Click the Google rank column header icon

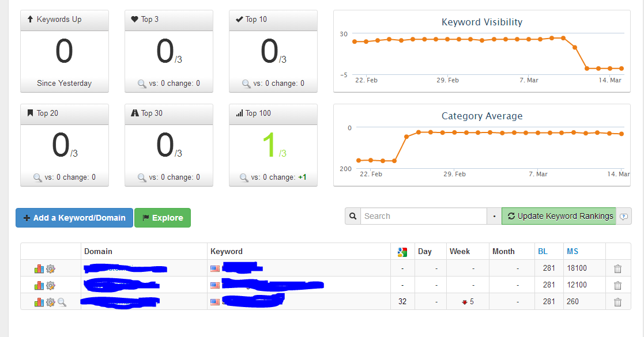click(402, 252)
